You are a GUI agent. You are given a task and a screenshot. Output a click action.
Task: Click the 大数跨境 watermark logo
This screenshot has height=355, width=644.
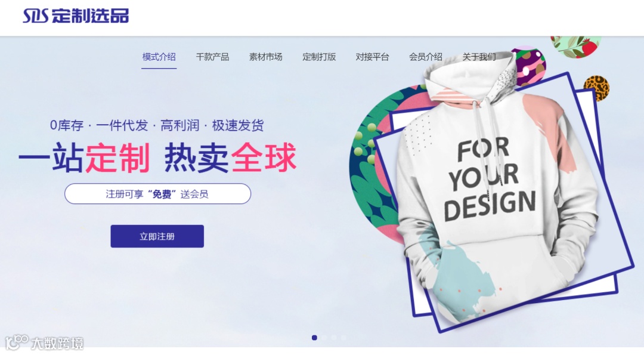coord(44,342)
